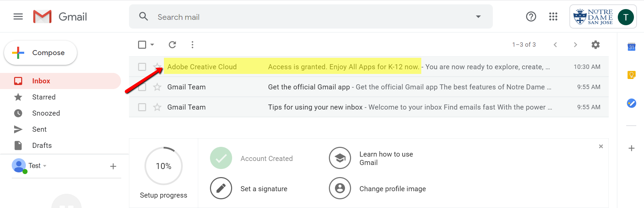Image resolution: width=644 pixels, height=208 pixels.
Task: Click the Account Created checkmark icon
Action: (221, 158)
